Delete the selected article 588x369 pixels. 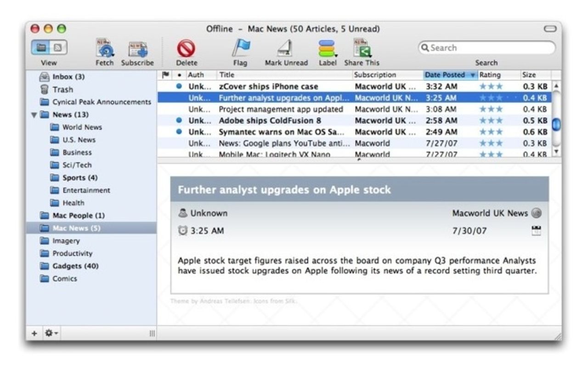187,49
